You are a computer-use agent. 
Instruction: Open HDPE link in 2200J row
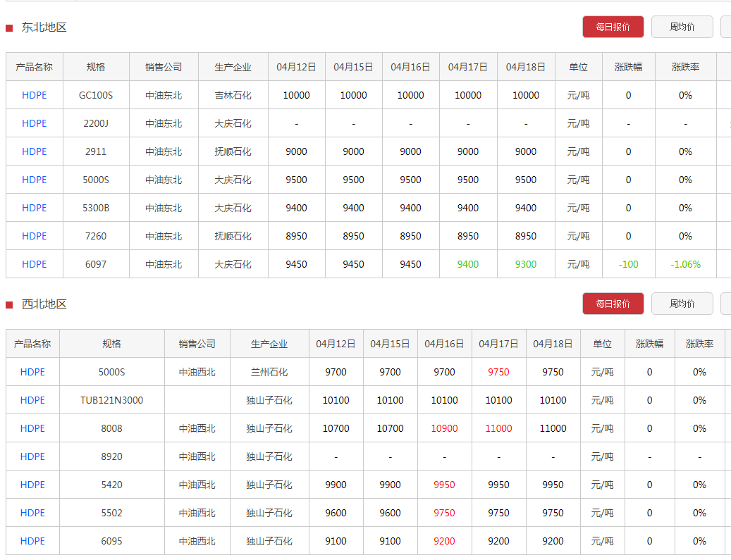pyautogui.click(x=35, y=123)
